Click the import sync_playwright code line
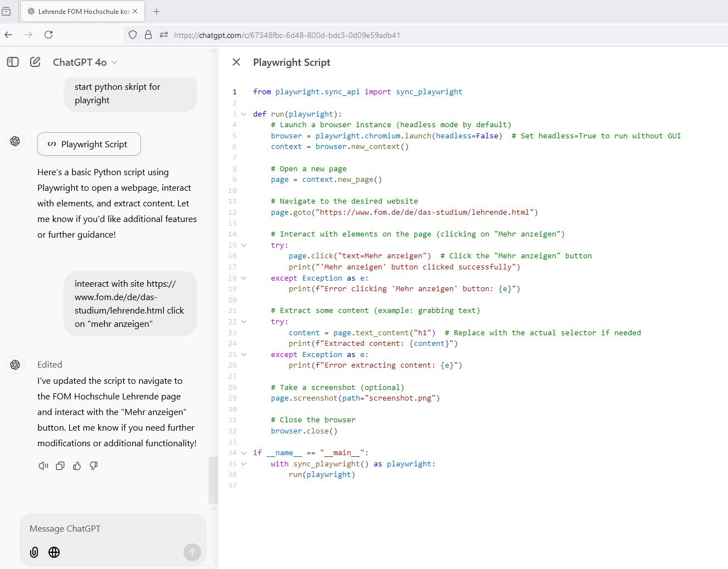 tap(357, 91)
